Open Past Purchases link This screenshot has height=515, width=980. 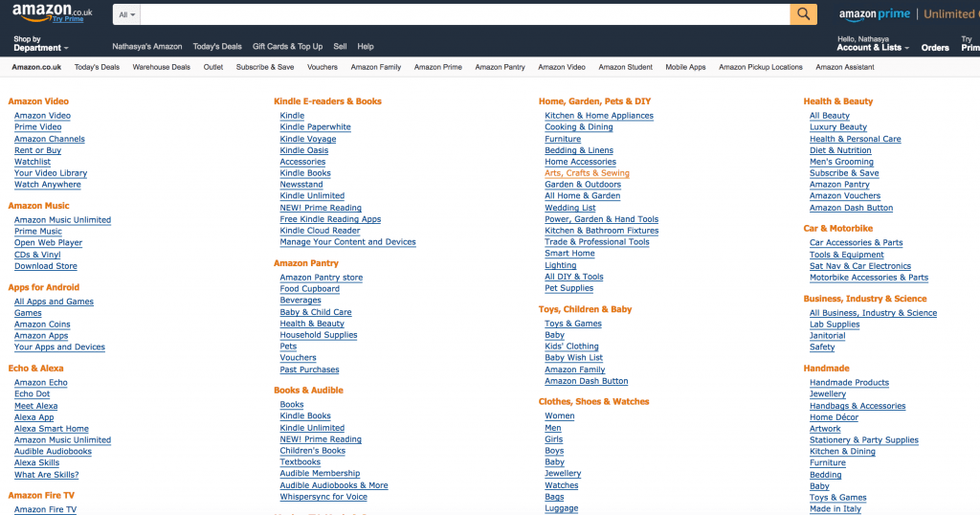pos(309,369)
